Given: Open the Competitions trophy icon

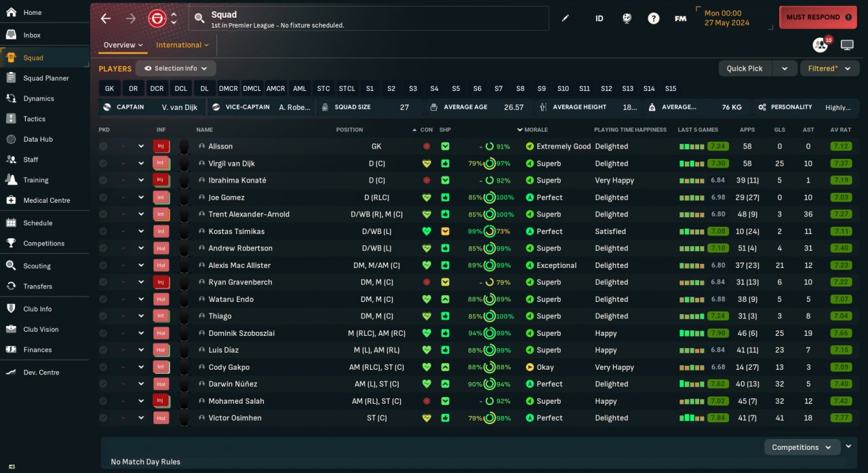Looking at the screenshot, I should [11, 243].
